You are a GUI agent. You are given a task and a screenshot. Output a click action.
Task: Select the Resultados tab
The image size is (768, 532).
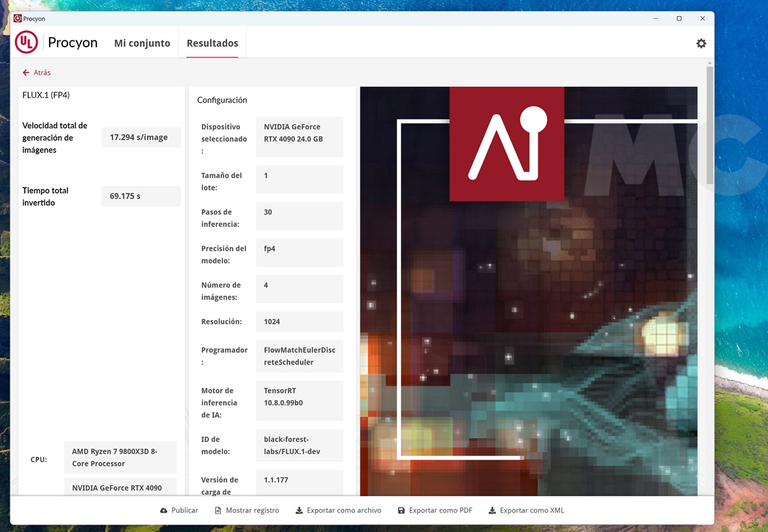212,43
